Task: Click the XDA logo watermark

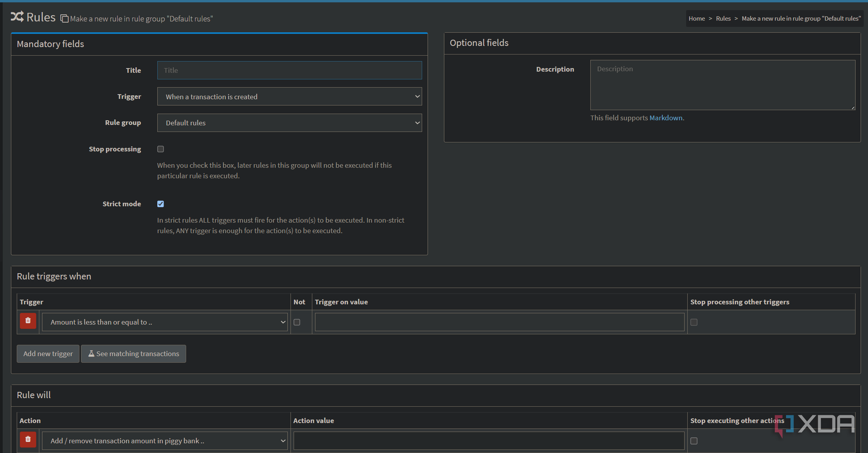Action: (815, 425)
